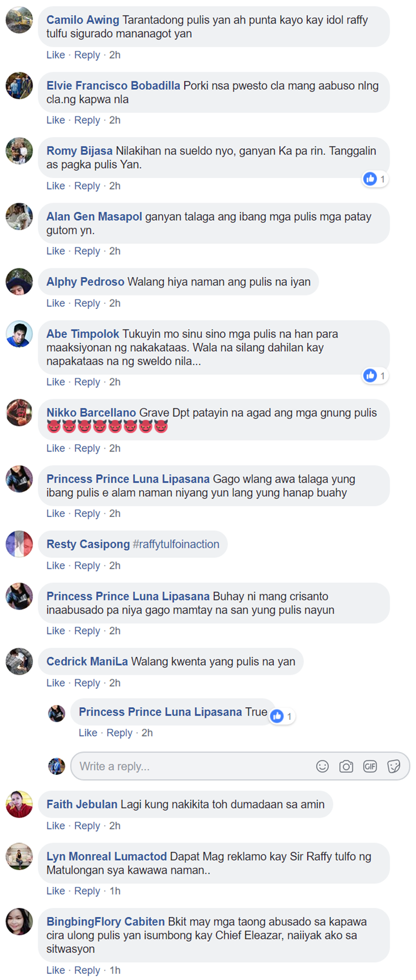The image size is (416, 980).
Task: Open the #raffytulfoinaction hashtag
Action: click(x=176, y=544)
